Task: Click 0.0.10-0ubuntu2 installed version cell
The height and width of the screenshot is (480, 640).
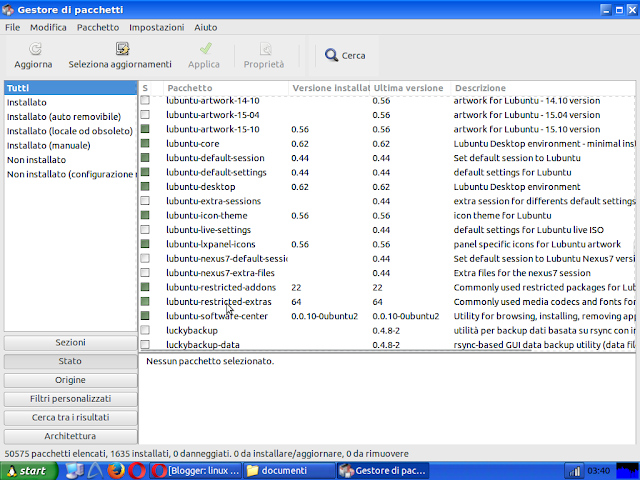Action: click(x=324, y=316)
